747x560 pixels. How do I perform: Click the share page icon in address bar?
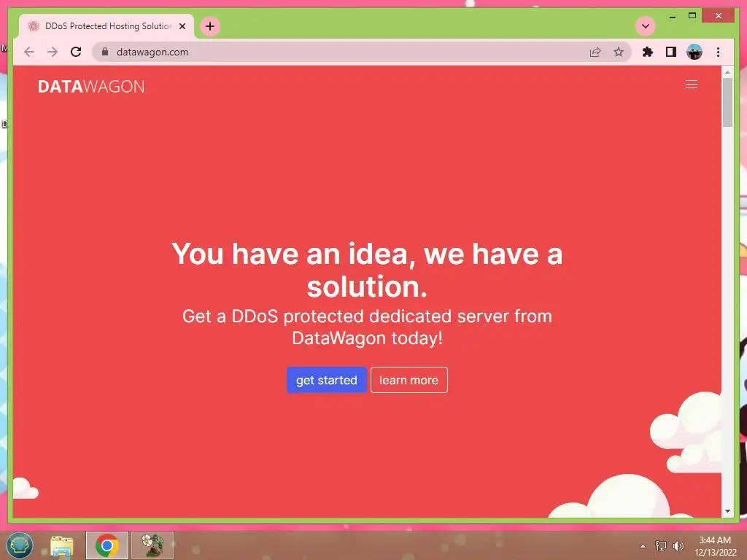coord(595,52)
